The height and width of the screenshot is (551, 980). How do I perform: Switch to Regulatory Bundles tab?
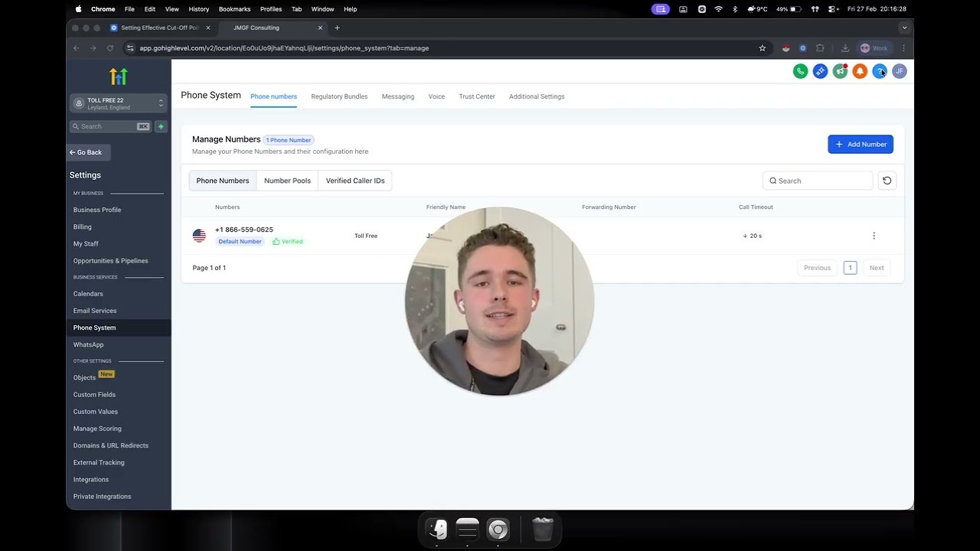pyautogui.click(x=339, y=96)
